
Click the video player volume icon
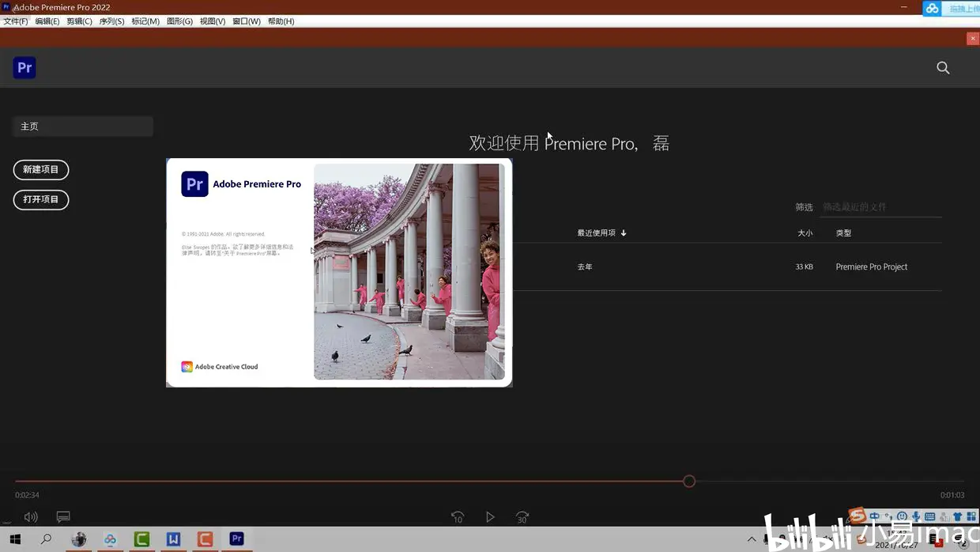pyautogui.click(x=31, y=517)
